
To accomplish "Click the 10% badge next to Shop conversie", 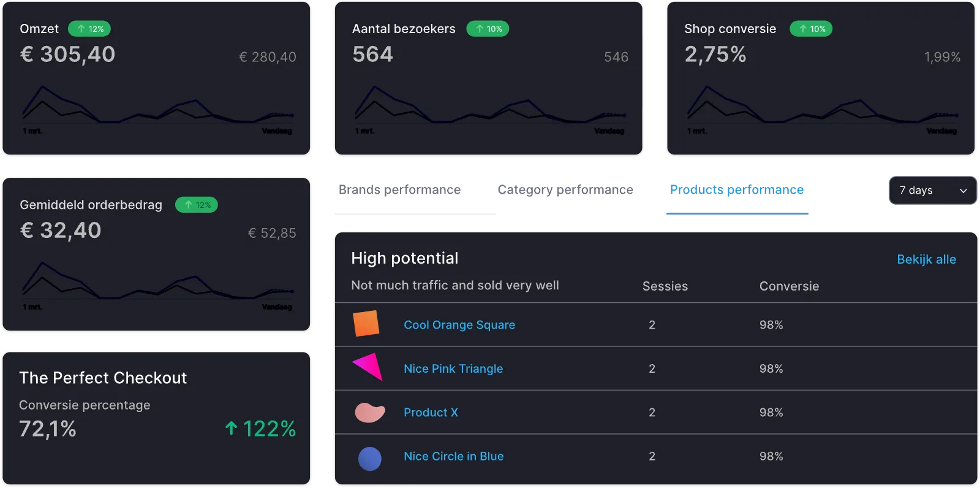I will (x=811, y=29).
